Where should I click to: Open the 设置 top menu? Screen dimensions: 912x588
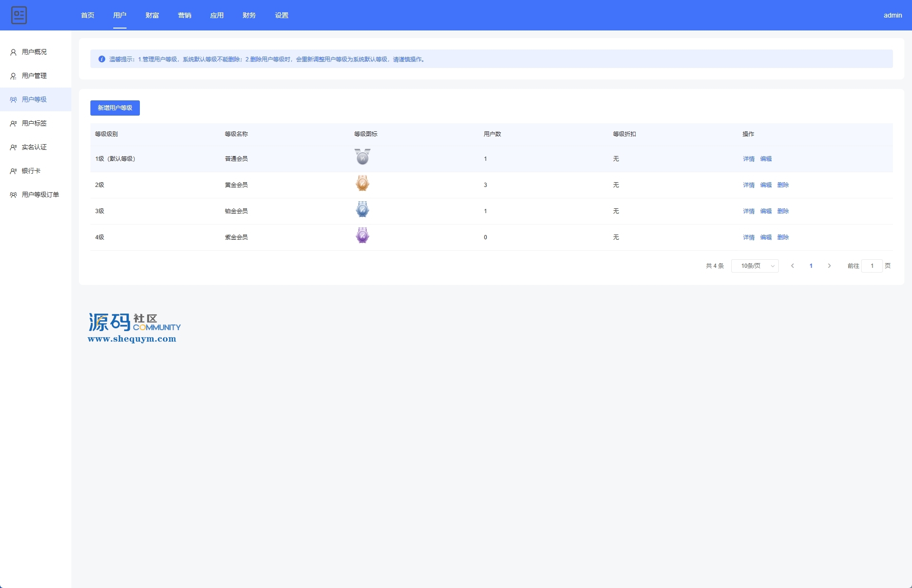pos(282,15)
